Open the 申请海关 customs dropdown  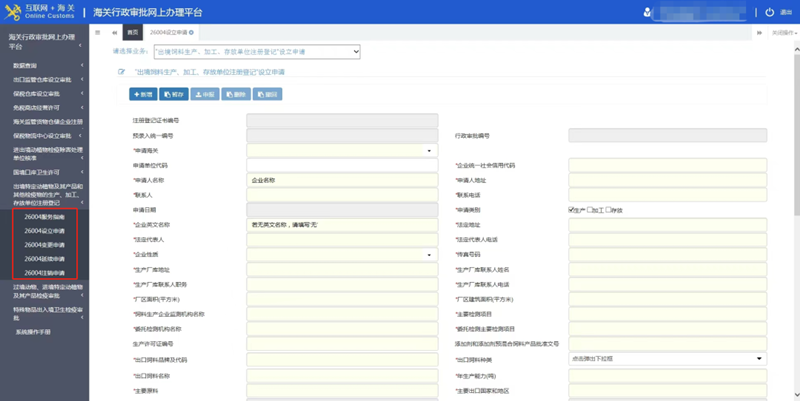[x=342, y=151]
